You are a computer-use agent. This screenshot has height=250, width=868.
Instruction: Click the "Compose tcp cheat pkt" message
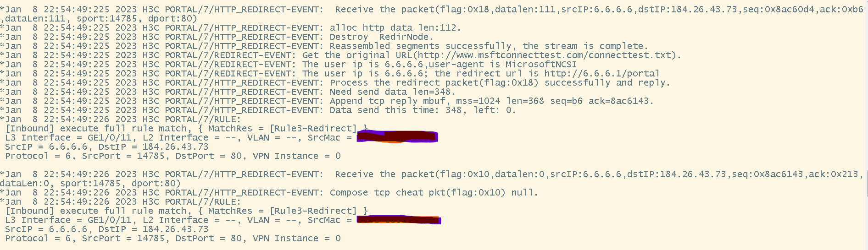417,193
